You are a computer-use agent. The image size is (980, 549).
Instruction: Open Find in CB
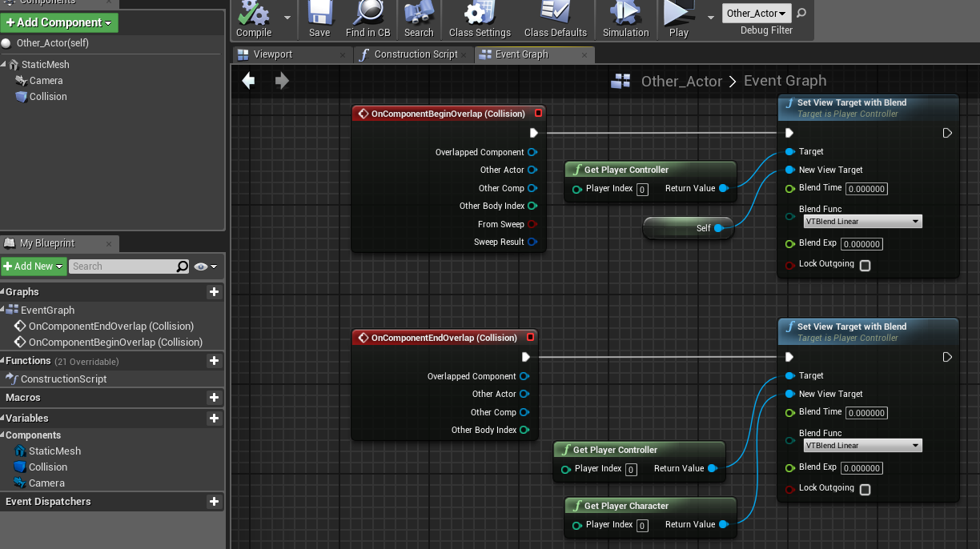368,19
